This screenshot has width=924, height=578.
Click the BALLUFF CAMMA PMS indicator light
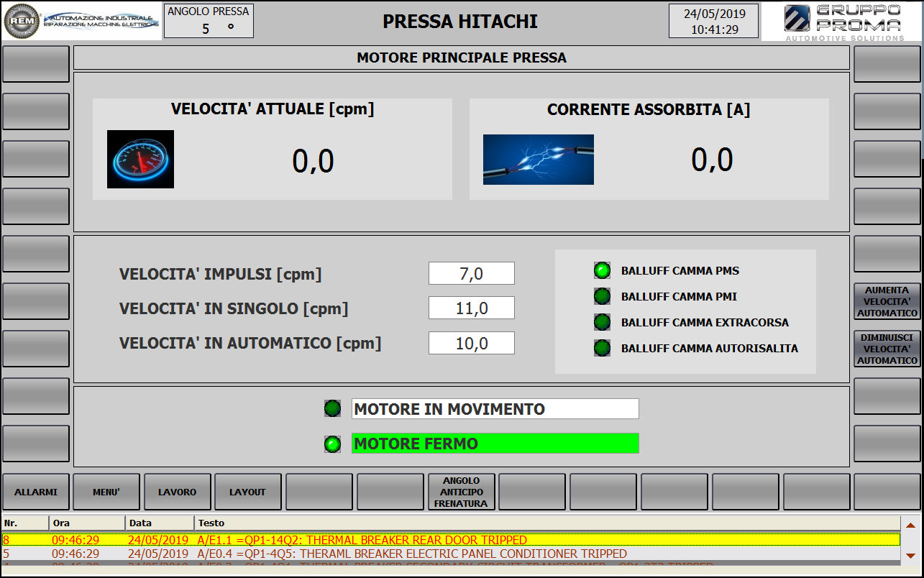[x=602, y=271]
